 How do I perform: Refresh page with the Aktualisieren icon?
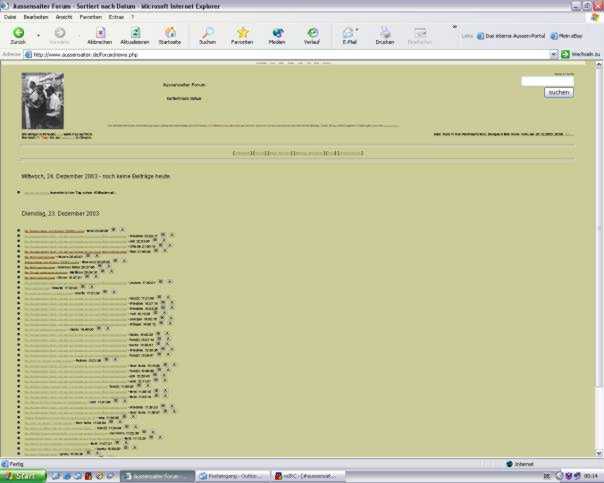click(x=134, y=33)
